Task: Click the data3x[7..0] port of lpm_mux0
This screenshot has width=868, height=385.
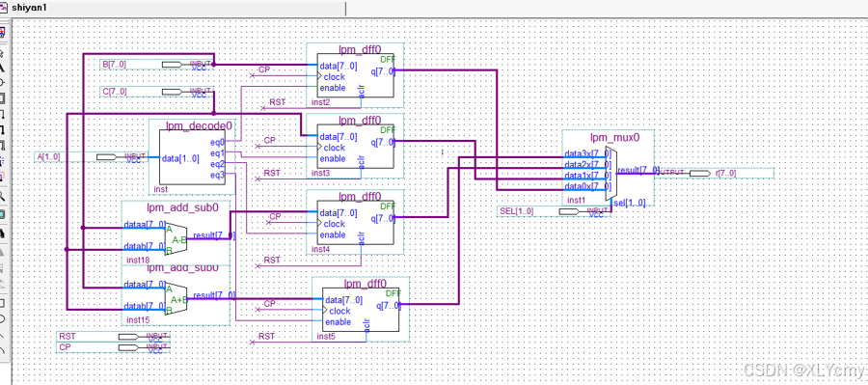Action: [x=587, y=153]
